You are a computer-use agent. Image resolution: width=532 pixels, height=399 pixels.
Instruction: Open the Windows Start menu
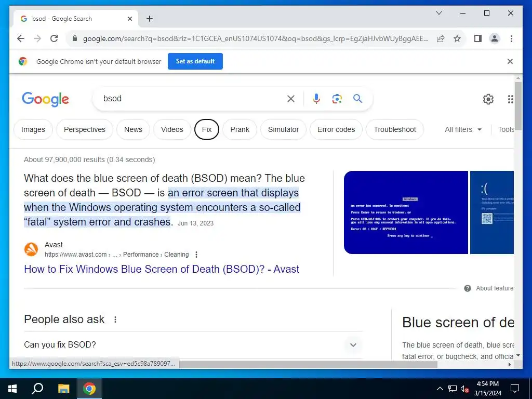(x=12, y=389)
